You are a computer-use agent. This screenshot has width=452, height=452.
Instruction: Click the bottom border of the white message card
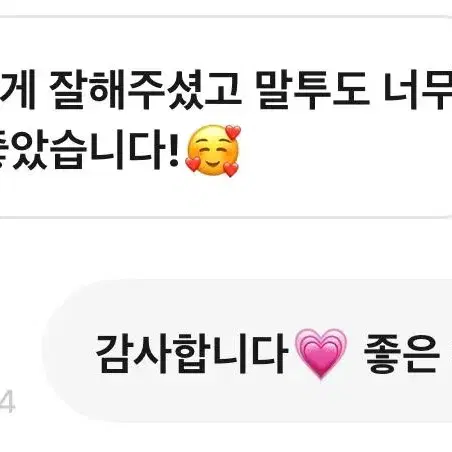point(226,217)
